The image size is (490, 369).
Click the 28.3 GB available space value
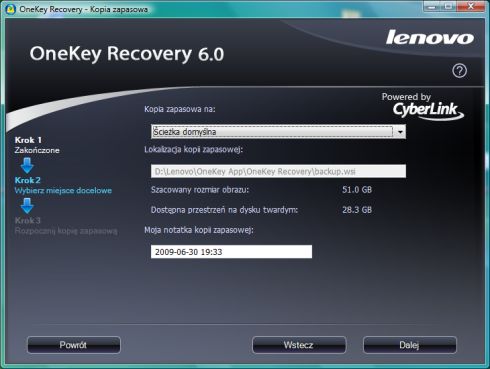coord(357,210)
